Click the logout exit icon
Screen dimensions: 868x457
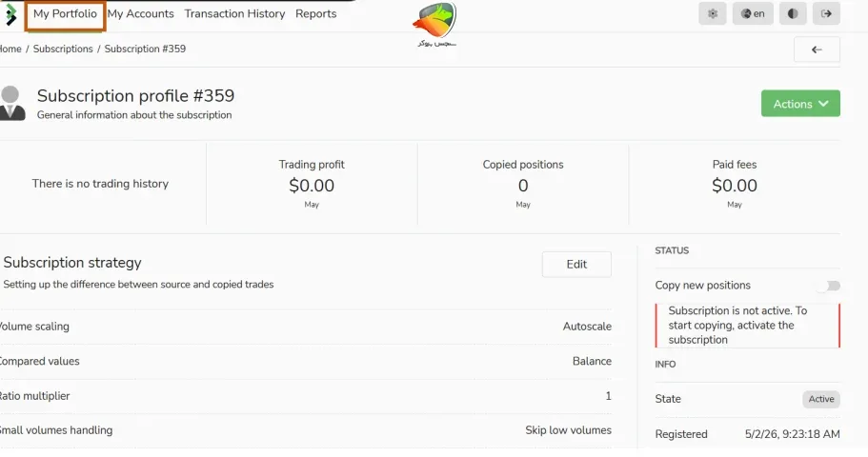(x=826, y=14)
